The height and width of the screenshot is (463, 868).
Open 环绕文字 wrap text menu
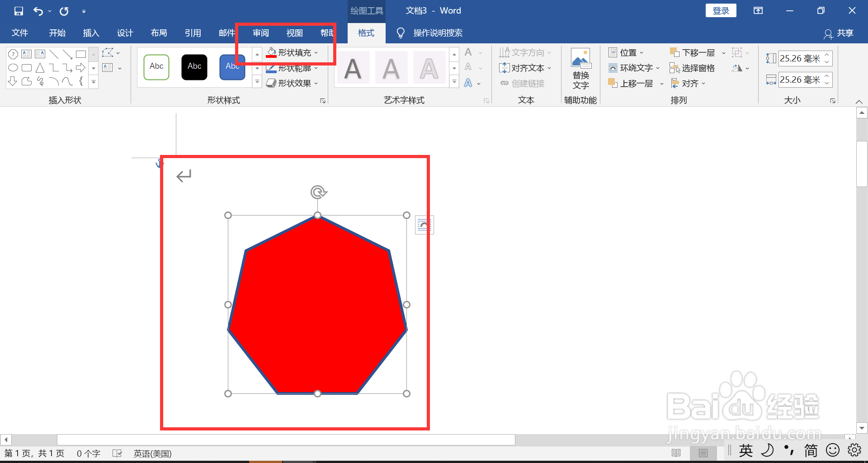634,68
